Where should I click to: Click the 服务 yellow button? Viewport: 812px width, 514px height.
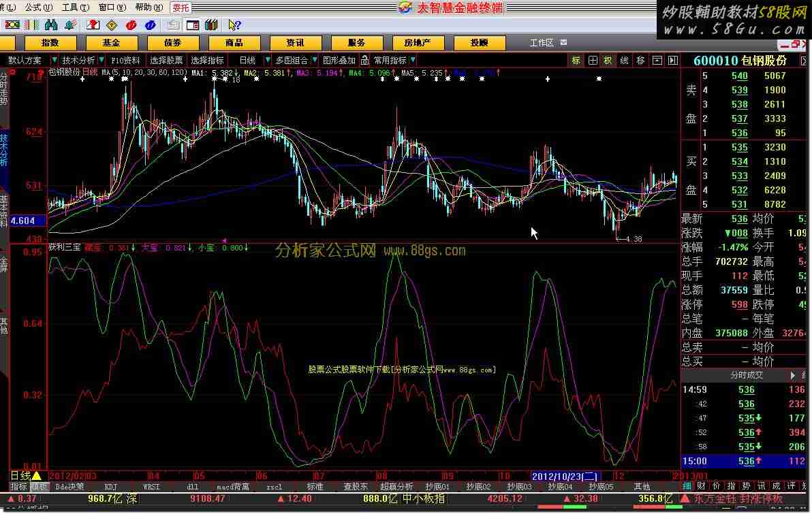click(356, 42)
